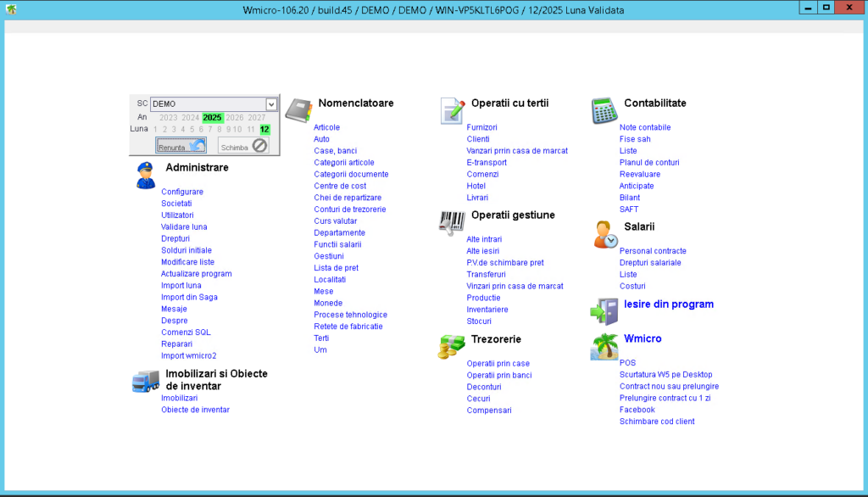868x497 pixels.
Task: Open Validare luna under Administrare
Action: 184,227
